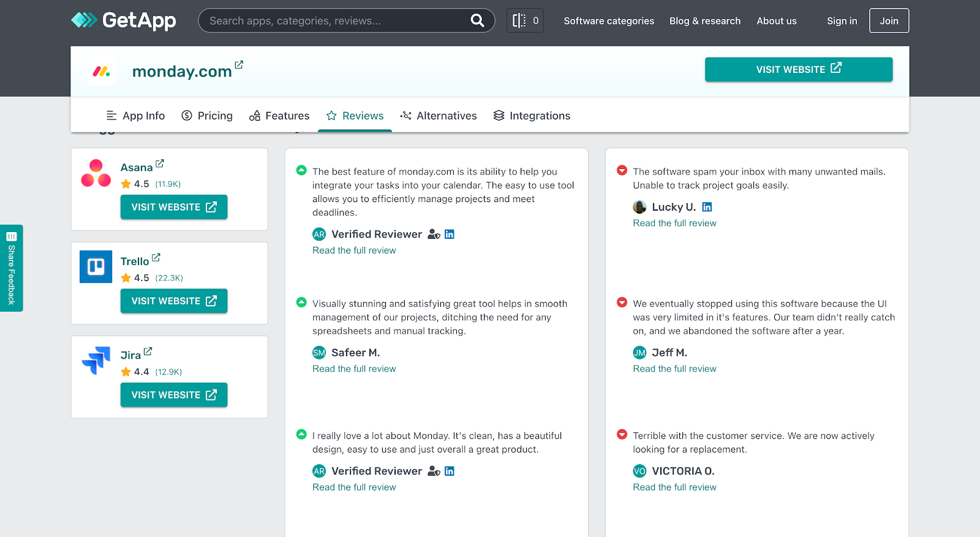The width and height of the screenshot is (980, 537).
Task: Open the Share Feedback side tab
Action: click(11, 268)
